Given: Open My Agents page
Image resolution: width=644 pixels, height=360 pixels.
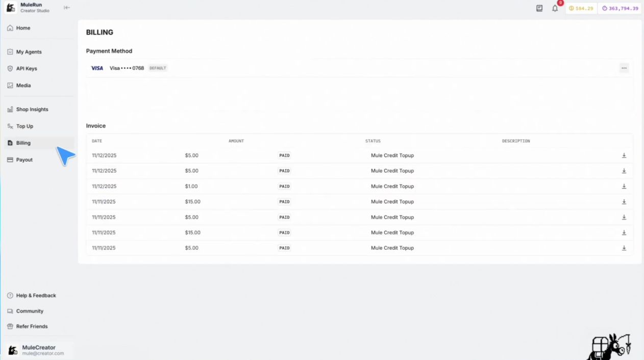Looking at the screenshot, I should coord(39,52).
